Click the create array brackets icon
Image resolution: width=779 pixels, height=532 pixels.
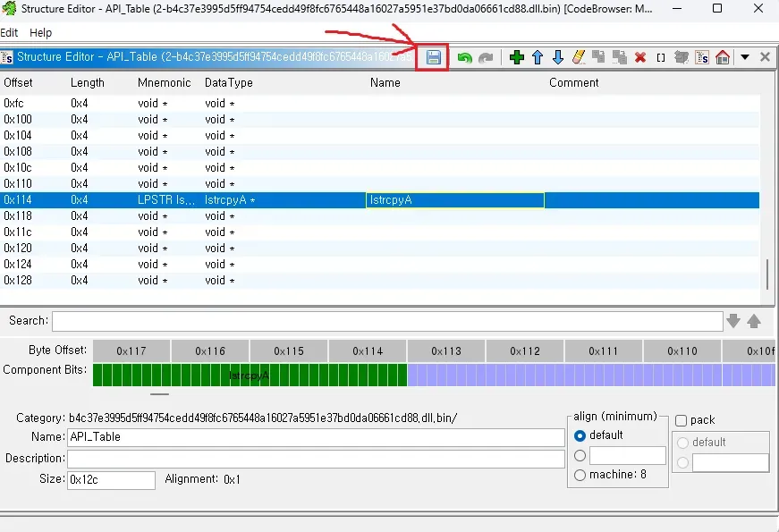[661, 57]
